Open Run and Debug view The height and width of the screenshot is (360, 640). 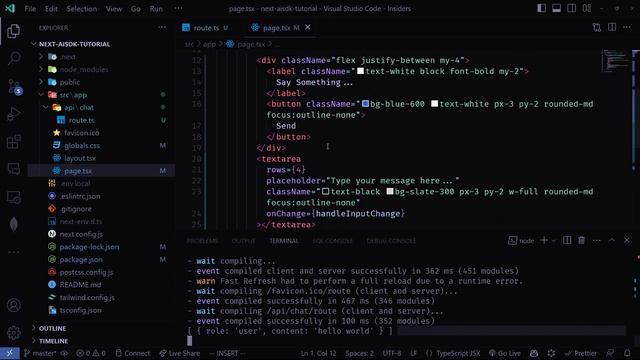pyautogui.click(x=13, y=114)
